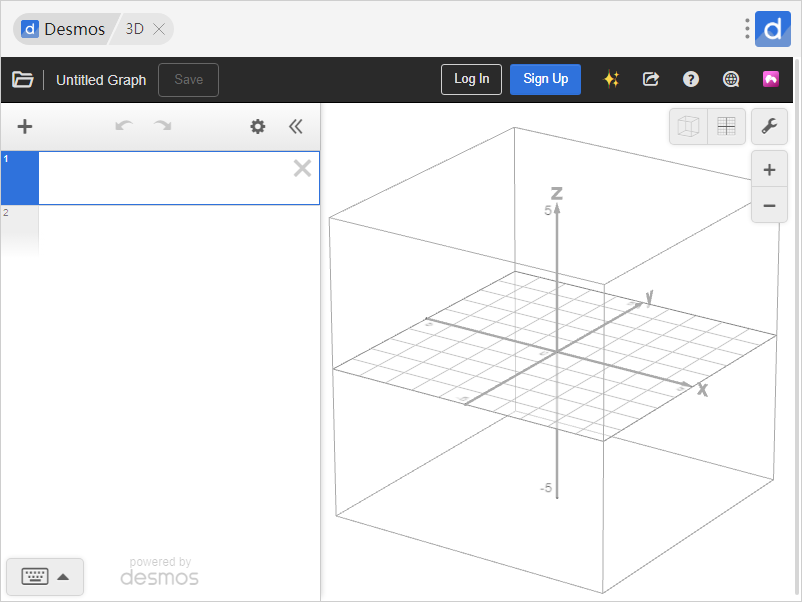Toggle the 3D cube view mode
This screenshot has width=802, height=602.
(x=688, y=126)
